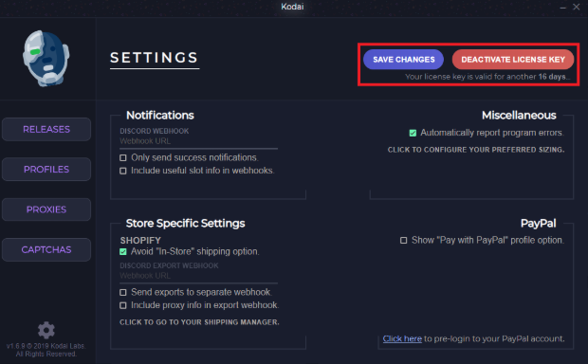
Task: Enable Show Pay with PayPal profile option
Action: (403, 240)
